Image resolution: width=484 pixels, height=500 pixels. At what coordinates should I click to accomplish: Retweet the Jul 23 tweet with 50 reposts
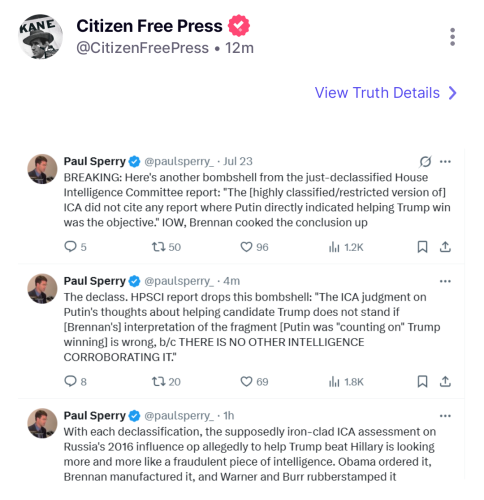click(158, 247)
